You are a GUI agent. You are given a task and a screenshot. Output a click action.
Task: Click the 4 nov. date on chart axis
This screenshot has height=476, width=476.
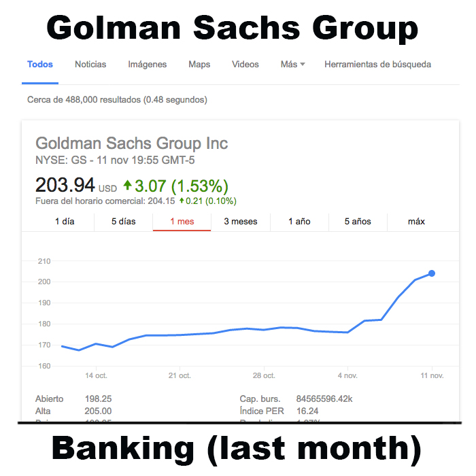point(347,375)
